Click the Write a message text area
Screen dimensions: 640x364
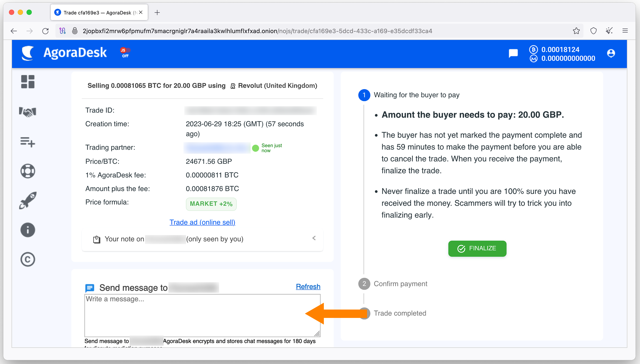coord(202,315)
